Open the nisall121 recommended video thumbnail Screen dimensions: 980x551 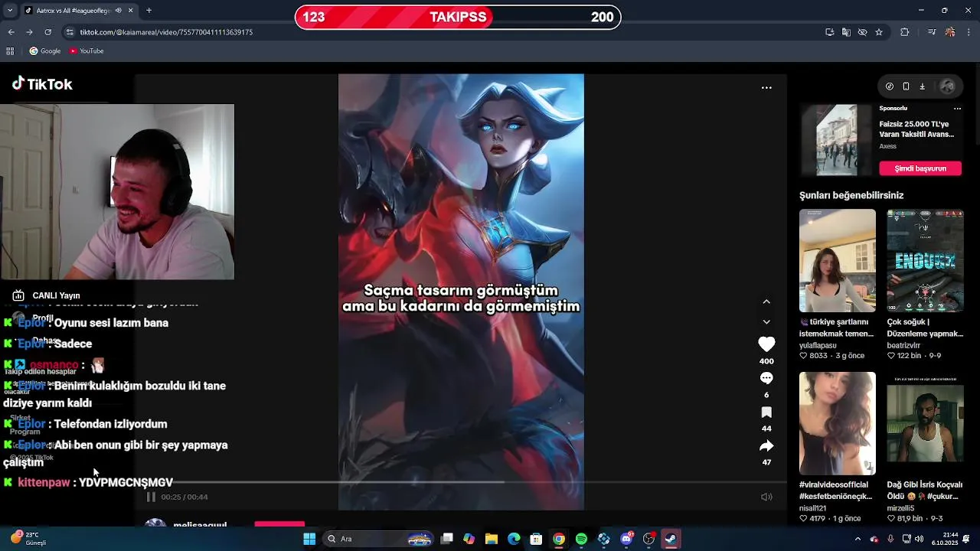pyautogui.click(x=838, y=423)
